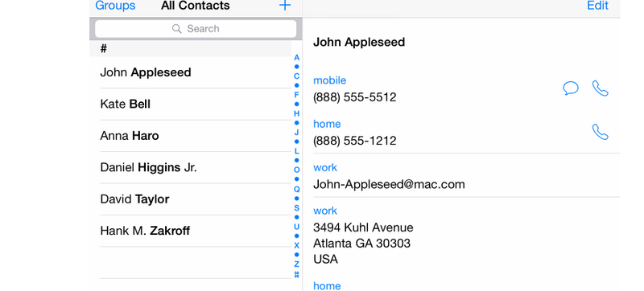
Task: Open the Groups list
Action: [x=115, y=6]
